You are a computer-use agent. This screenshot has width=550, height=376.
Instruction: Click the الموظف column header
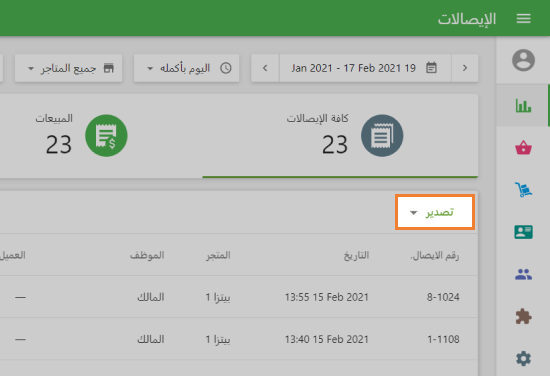[x=147, y=255]
